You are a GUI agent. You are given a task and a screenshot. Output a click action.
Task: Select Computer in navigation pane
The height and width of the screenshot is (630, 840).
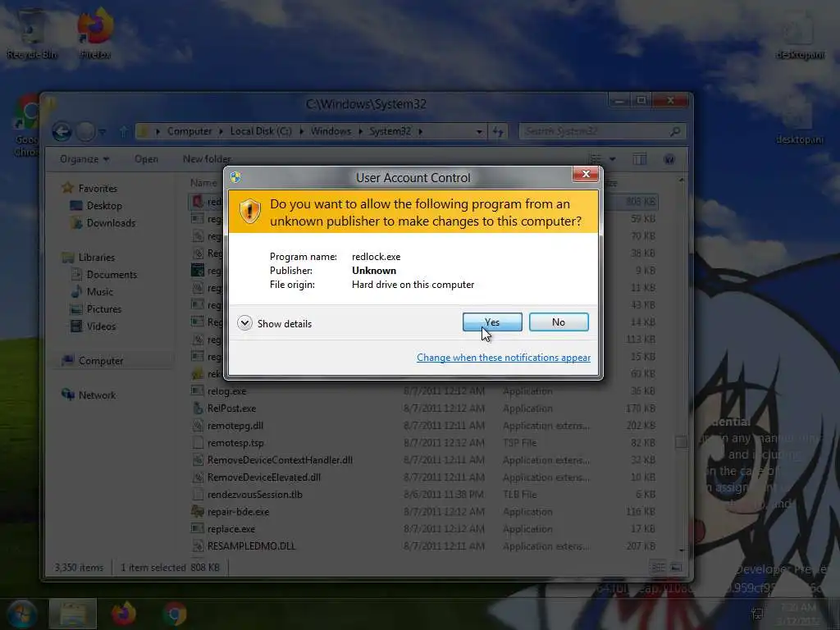click(101, 361)
